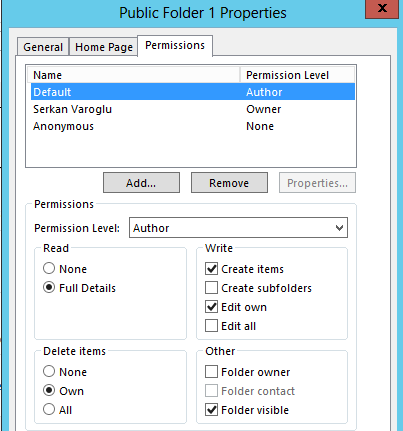
Task: Select the Permissions tab
Action: [x=175, y=45]
